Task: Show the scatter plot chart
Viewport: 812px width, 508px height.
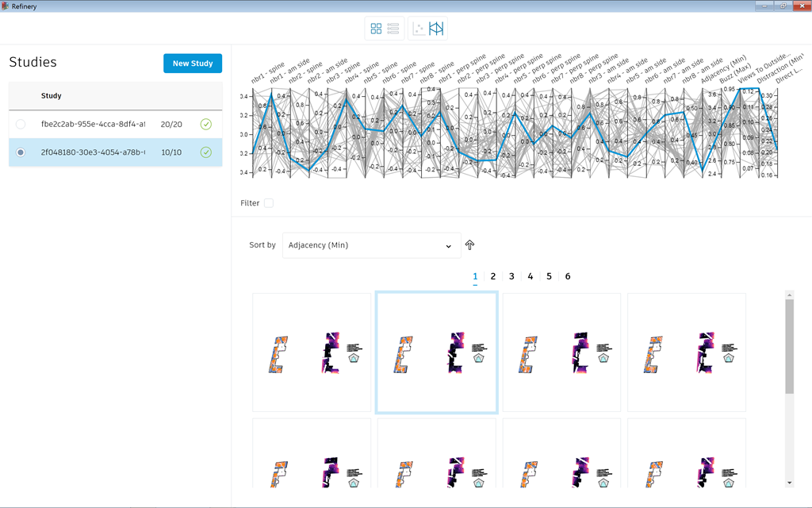Action: [419, 29]
